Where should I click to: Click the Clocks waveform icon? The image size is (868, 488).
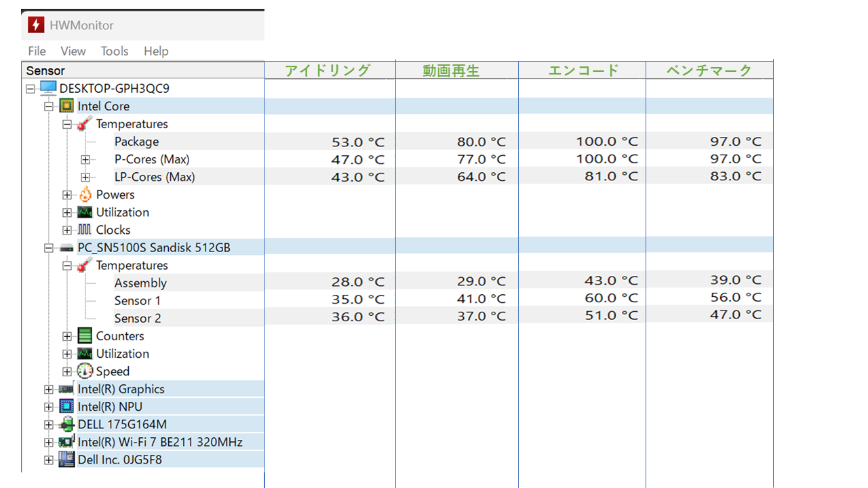point(85,230)
